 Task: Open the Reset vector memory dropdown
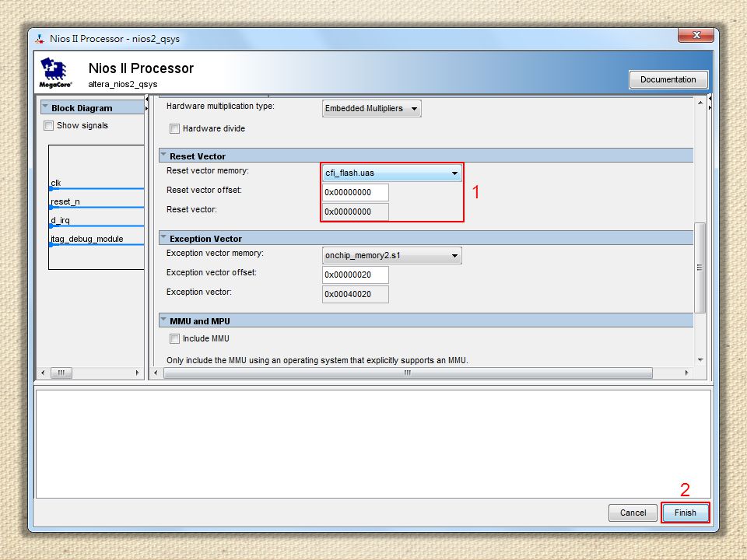tap(391, 173)
